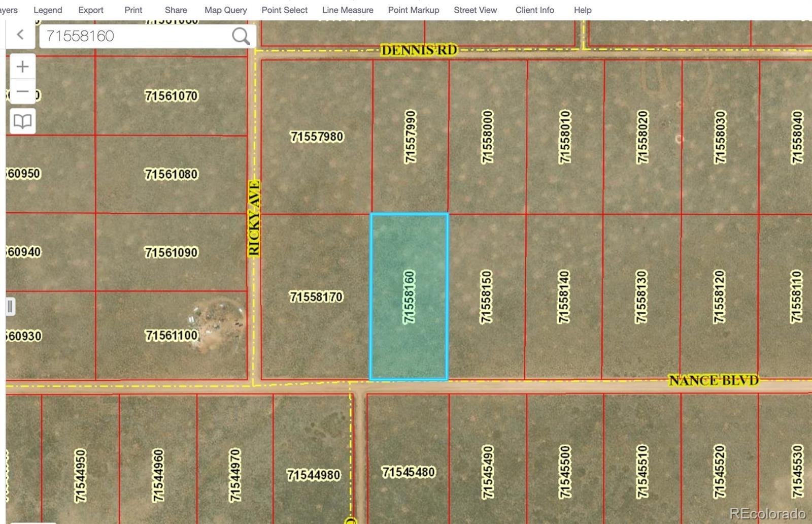Open the Client Info menu
This screenshot has height=524, width=812.
(x=534, y=10)
